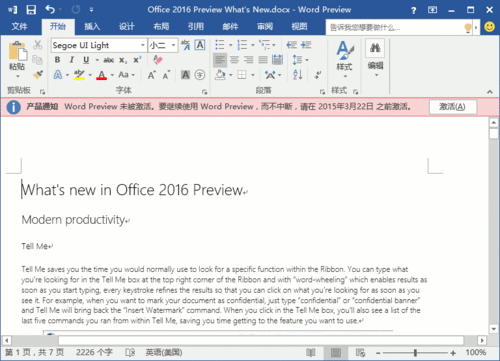
Task: Click the Paste clipboard icon
Action: point(17,51)
